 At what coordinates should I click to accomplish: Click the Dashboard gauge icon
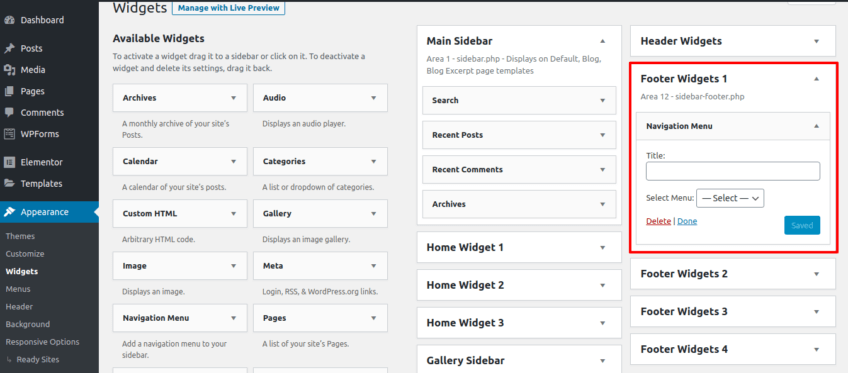click(9, 21)
